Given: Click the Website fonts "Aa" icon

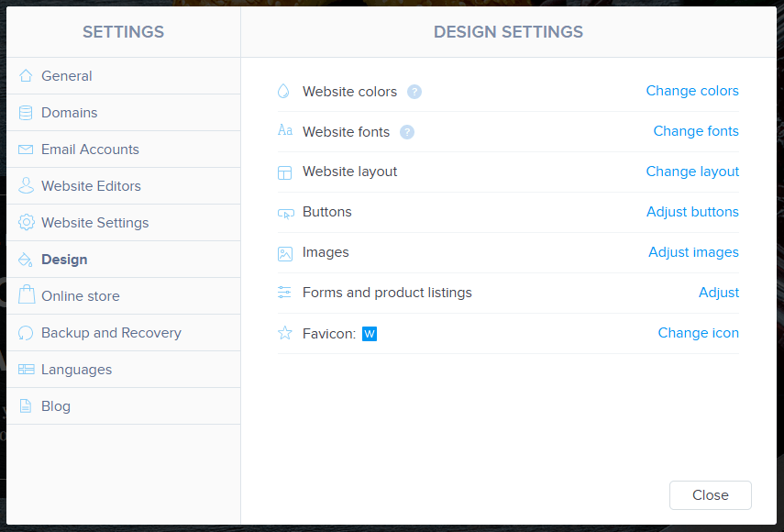Looking at the screenshot, I should point(284,131).
